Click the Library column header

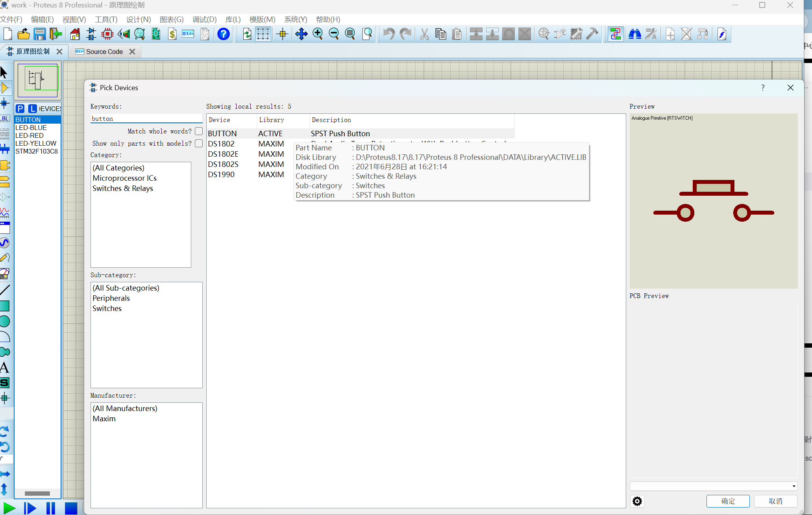pos(283,120)
